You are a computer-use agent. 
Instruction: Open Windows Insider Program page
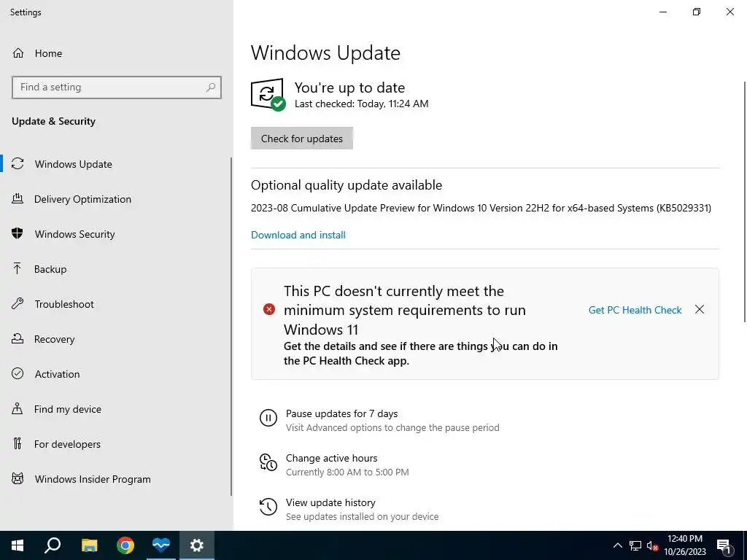115,479
